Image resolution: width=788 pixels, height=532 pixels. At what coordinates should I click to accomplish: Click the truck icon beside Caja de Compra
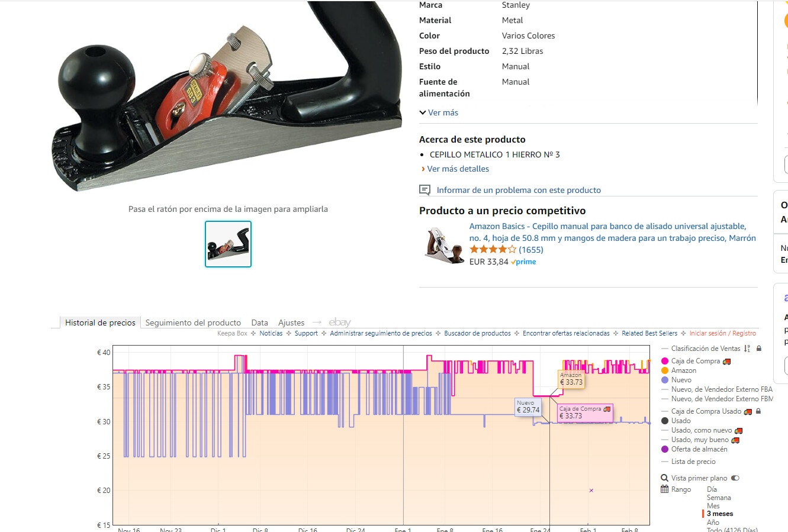click(727, 361)
